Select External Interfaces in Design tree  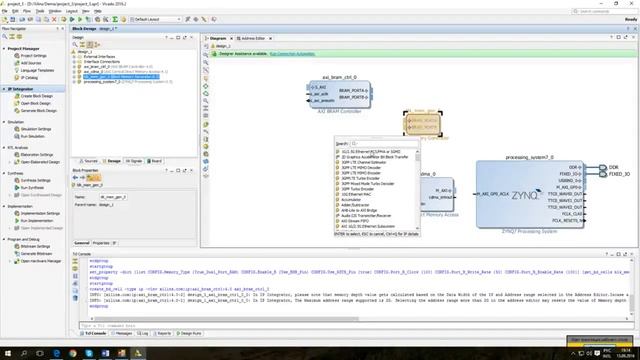99,57
